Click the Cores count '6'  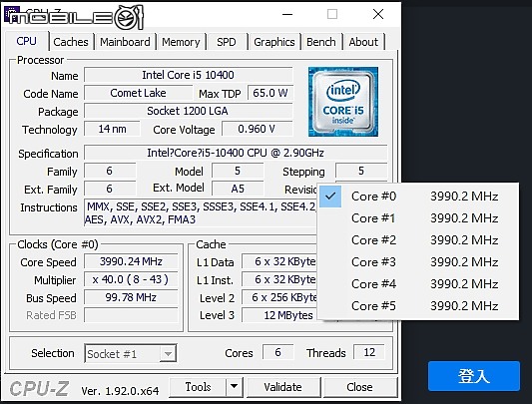pos(277,352)
